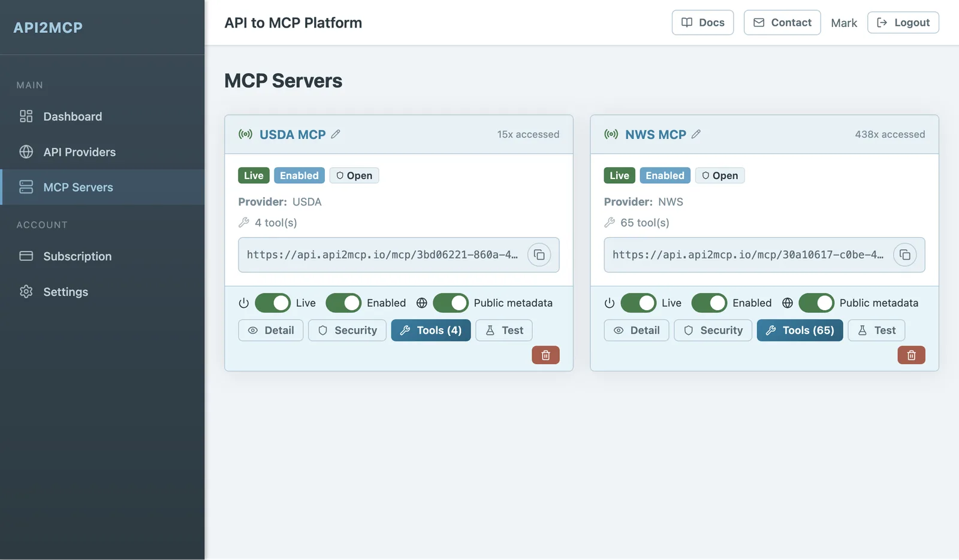Toggle Public metadata for USDA MCP

tap(451, 303)
